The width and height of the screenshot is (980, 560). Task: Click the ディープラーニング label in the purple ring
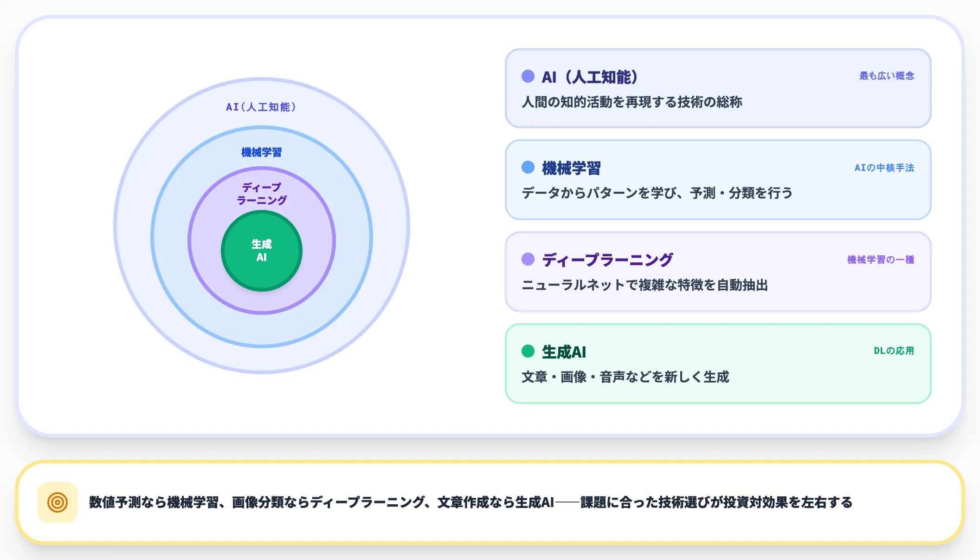pyautogui.click(x=262, y=194)
